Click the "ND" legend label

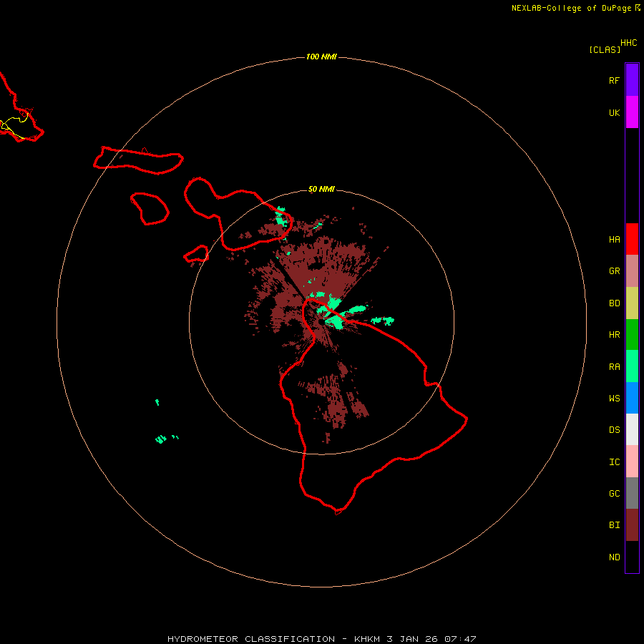[614, 557]
